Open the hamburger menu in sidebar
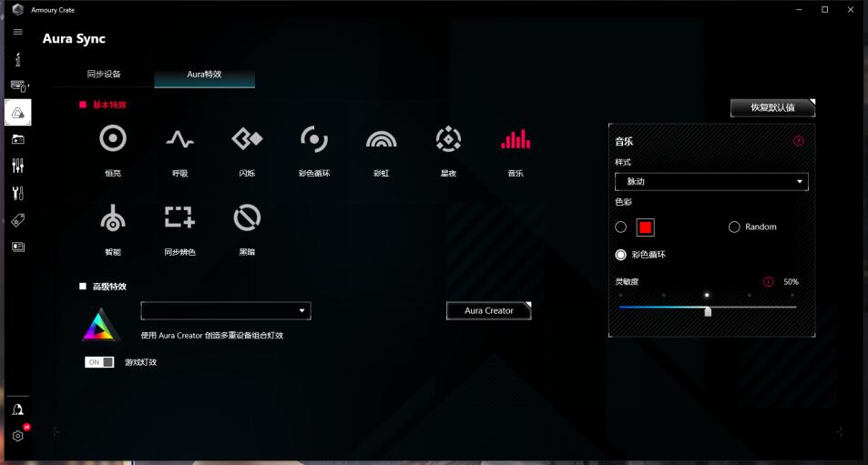Viewport: 868px width, 465px height. coord(17,32)
